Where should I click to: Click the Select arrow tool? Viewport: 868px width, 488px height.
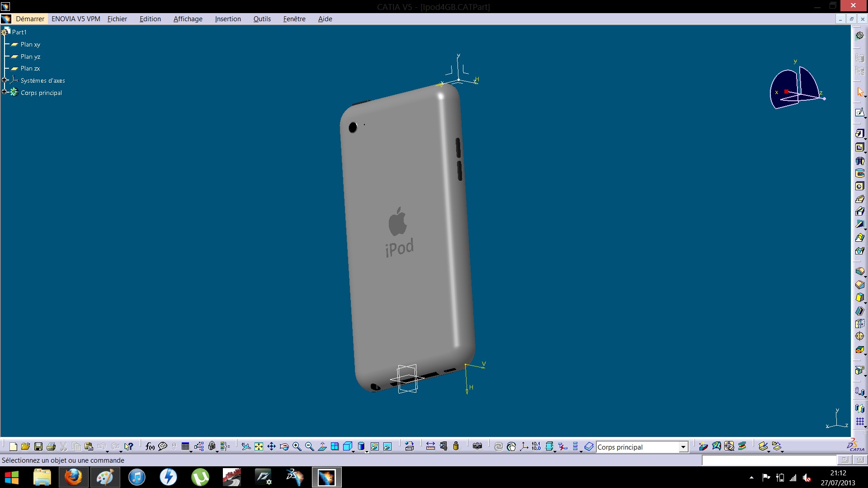(859, 92)
